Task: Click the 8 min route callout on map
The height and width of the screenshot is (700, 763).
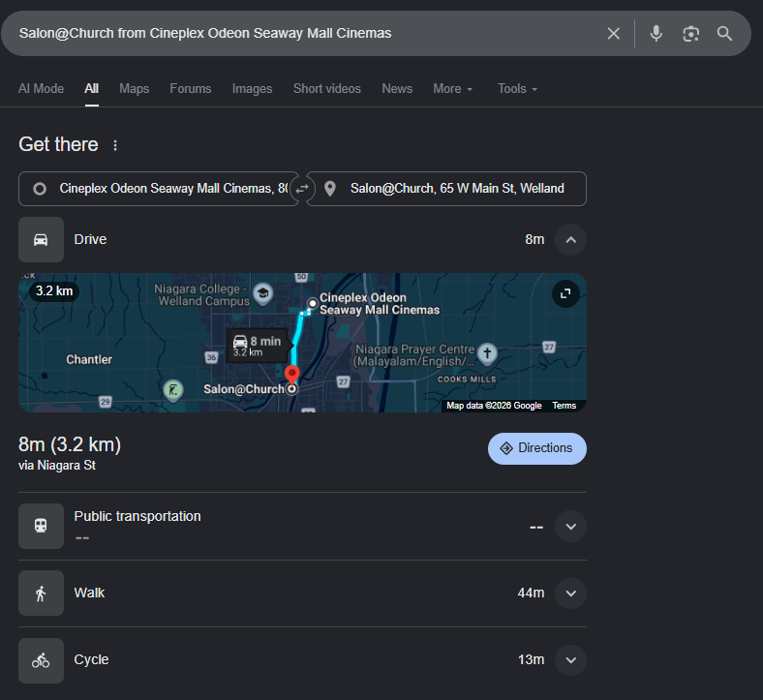Action: tap(258, 346)
